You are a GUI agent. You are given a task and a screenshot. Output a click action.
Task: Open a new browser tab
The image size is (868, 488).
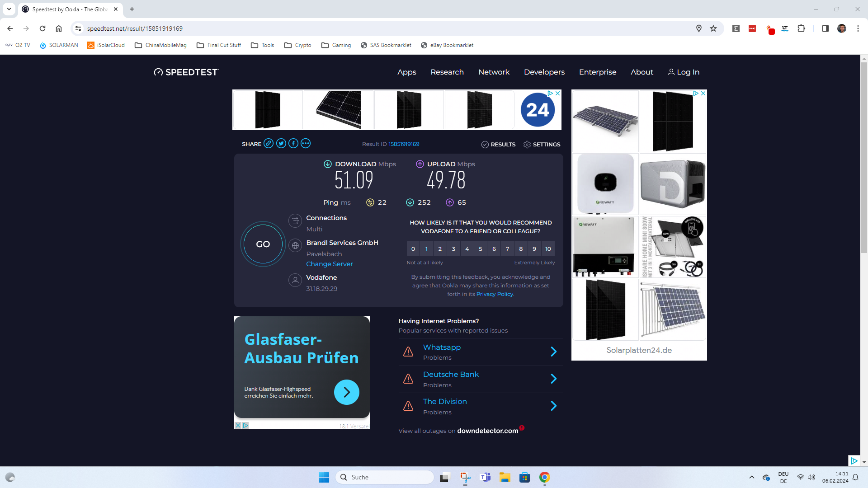tap(132, 9)
